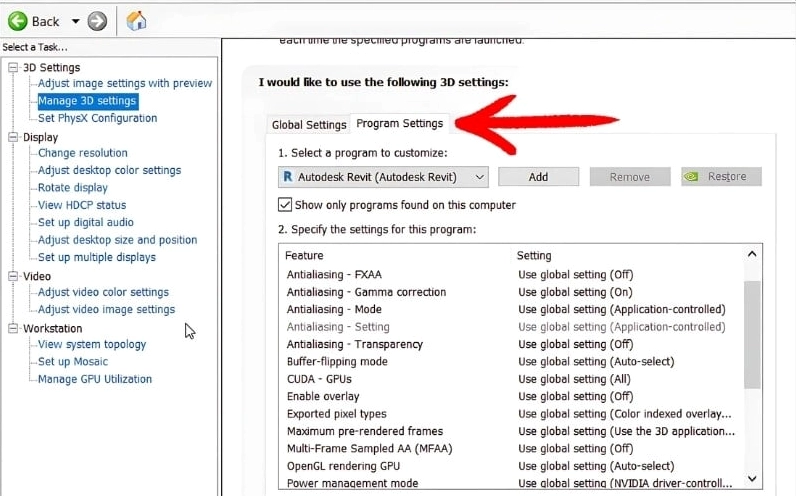Open Set up multiple displays
This screenshot has height=496, width=796.
click(x=96, y=257)
